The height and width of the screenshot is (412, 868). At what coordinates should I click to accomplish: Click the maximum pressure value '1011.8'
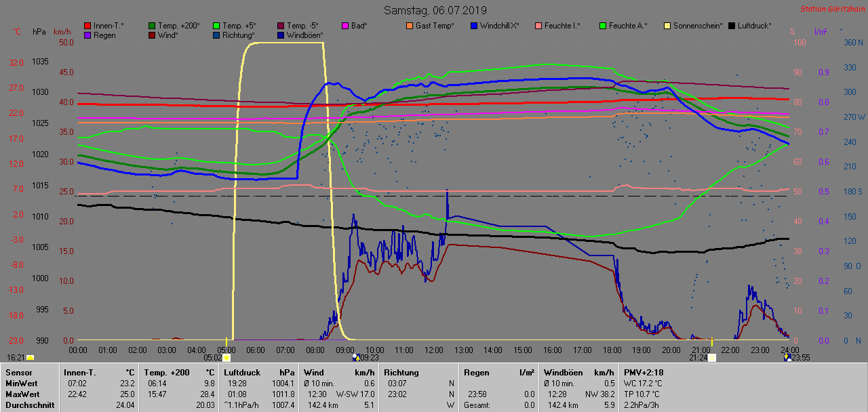(x=283, y=394)
